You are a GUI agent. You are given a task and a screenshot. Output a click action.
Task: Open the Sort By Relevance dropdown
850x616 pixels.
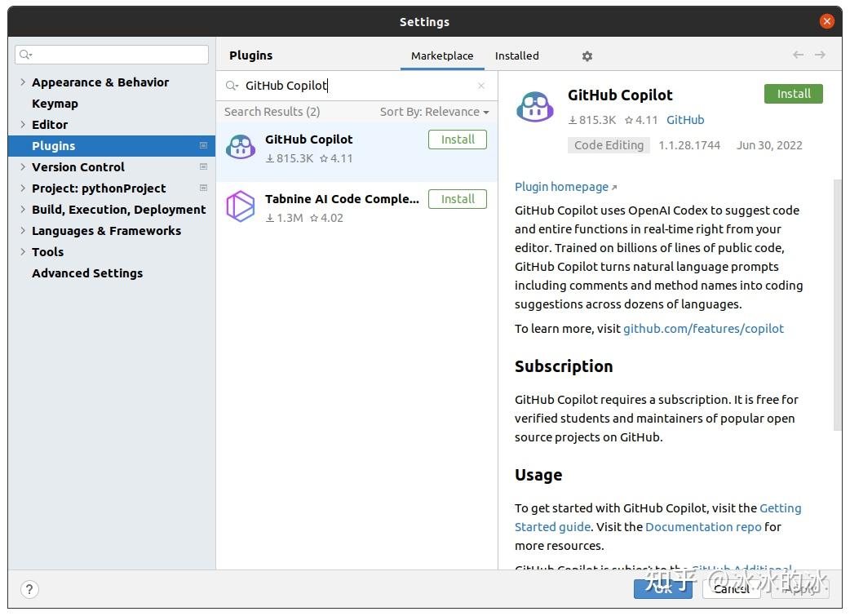coord(434,112)
